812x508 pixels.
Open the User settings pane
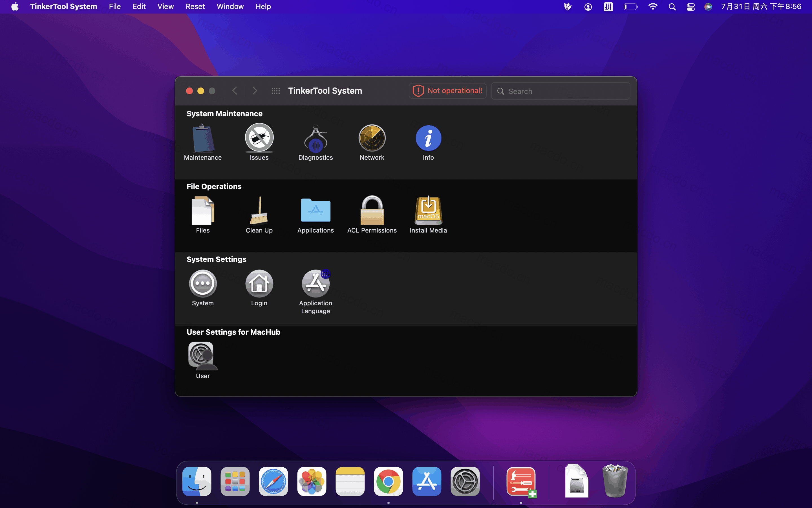tap(203, 360)
